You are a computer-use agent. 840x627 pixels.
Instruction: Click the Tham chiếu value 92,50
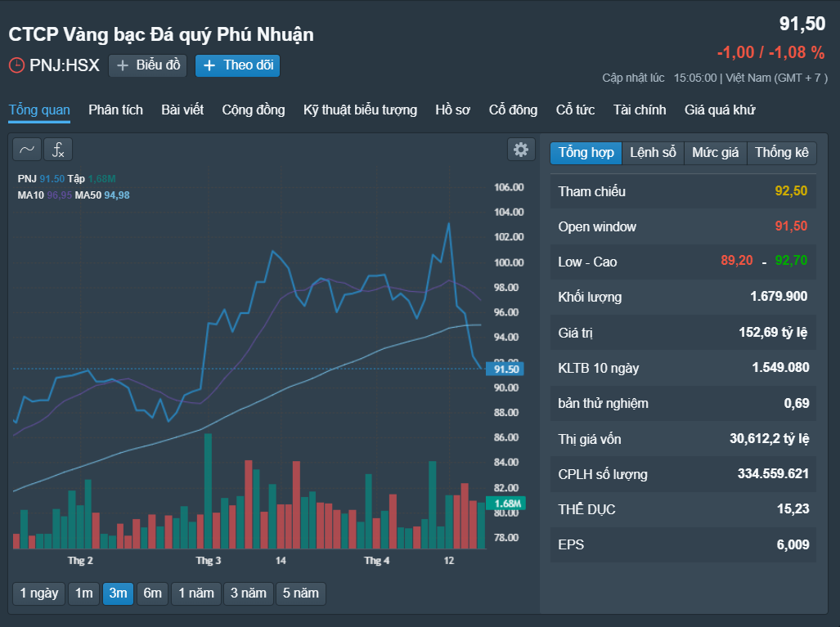(791, 190)
